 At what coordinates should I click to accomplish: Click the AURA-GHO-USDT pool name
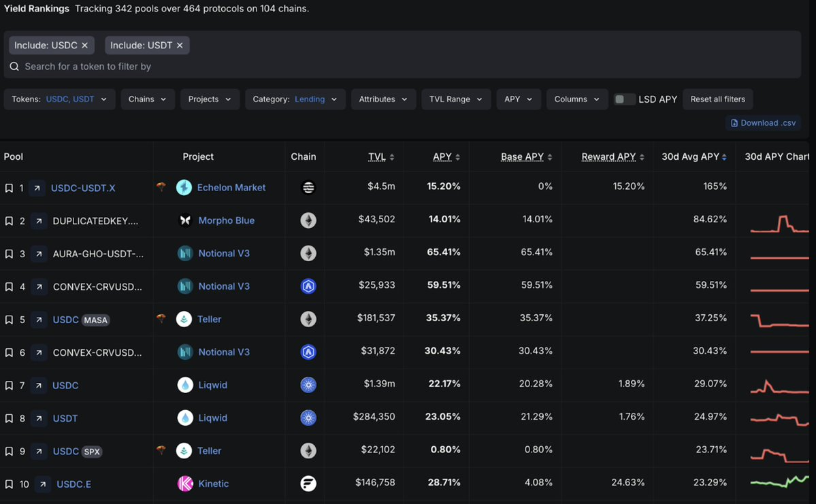(x=98, y=254)
